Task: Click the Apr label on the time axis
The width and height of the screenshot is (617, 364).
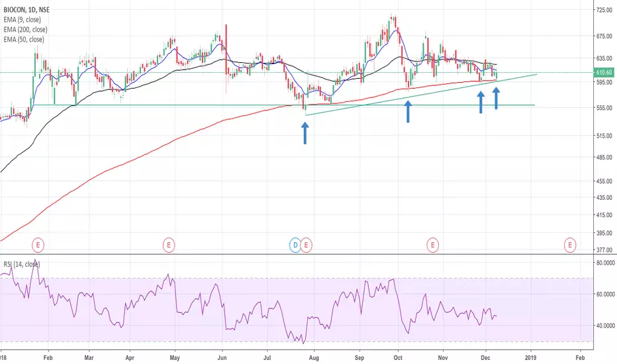Action: (x=130, y=357)
